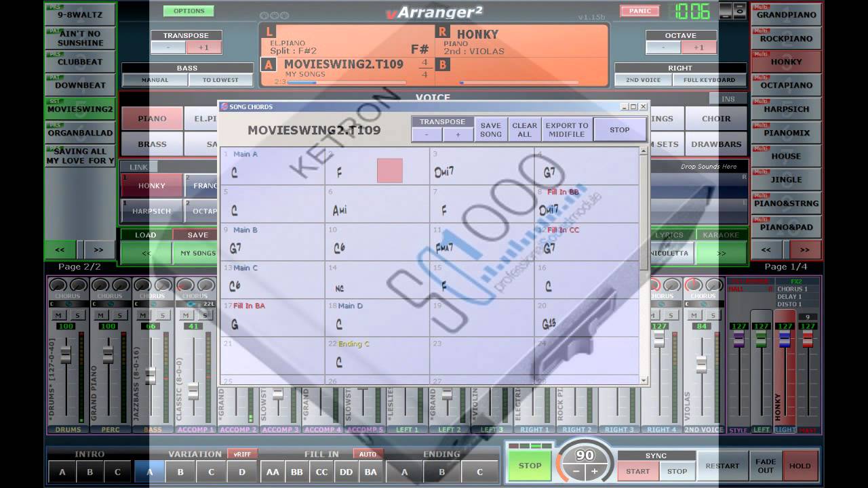868x488 pixels.
Task: Click right knob on PERC channel
Action: tap(120, 285)
